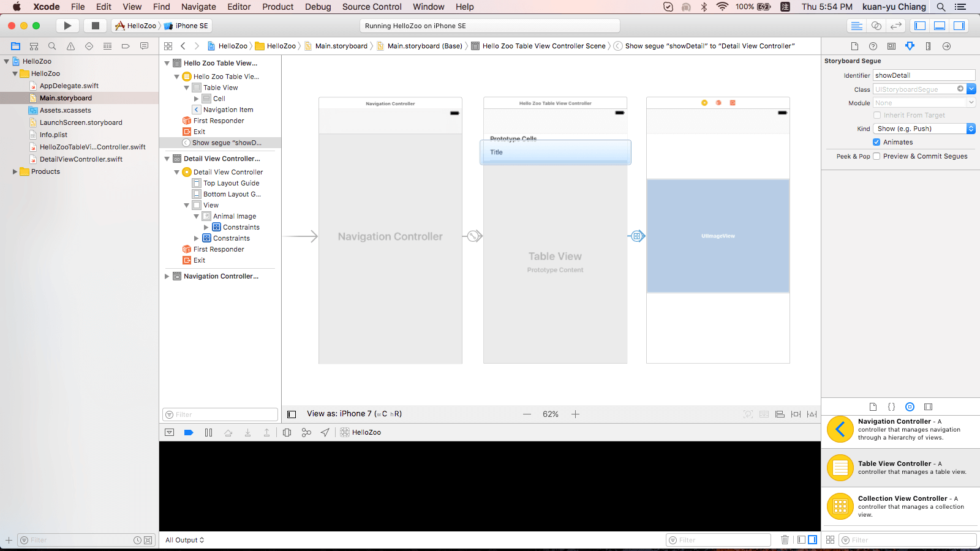Viewport: 980px width, 551px height.
Task: Open the Symbol navigator icon
Action: (34, 46)
